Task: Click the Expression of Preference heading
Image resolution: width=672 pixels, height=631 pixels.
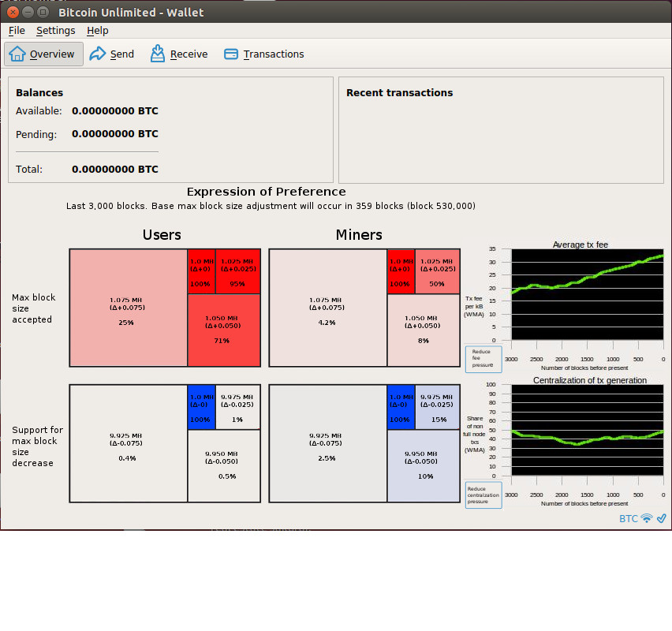Action: [x=266, y=192]
